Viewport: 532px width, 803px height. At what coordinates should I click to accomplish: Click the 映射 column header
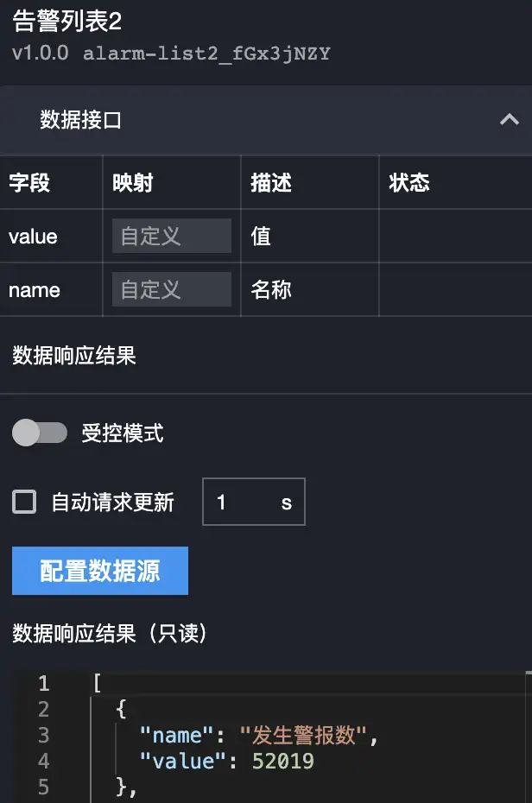[x=133, y=182]
